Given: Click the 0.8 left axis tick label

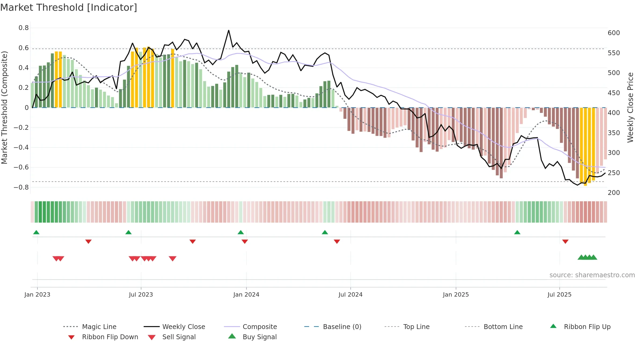Looking at the screenshot, I should point(24,28).
